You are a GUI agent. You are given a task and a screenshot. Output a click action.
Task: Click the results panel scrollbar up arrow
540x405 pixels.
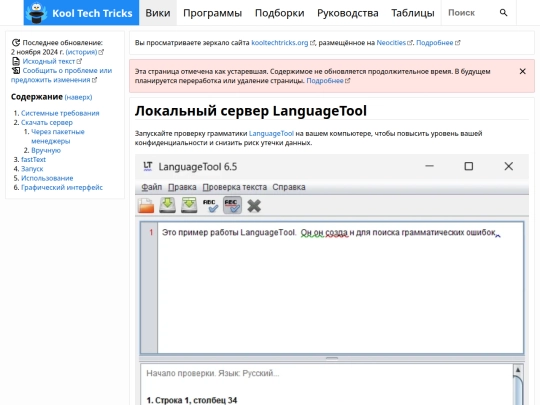point(518,370)
